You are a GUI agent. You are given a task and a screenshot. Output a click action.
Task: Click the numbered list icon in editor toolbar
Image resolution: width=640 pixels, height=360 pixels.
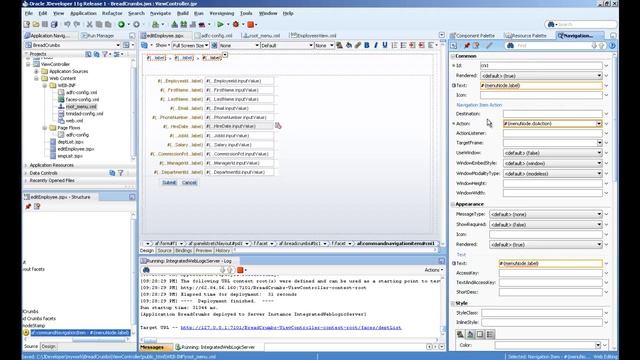[394, 45]
